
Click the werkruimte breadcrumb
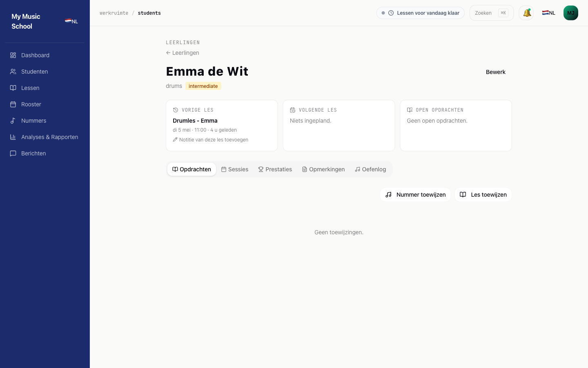(x=114, y=13)
